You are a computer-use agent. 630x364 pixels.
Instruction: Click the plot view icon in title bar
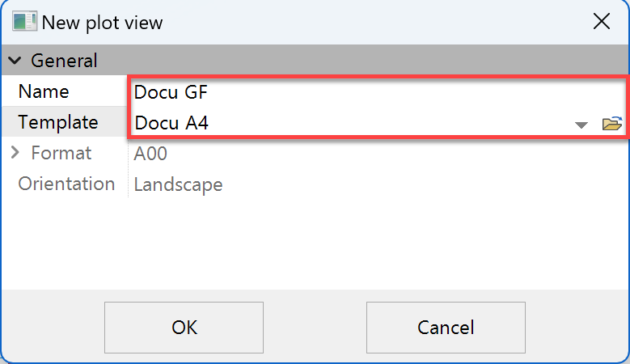(x=24, y=22)
